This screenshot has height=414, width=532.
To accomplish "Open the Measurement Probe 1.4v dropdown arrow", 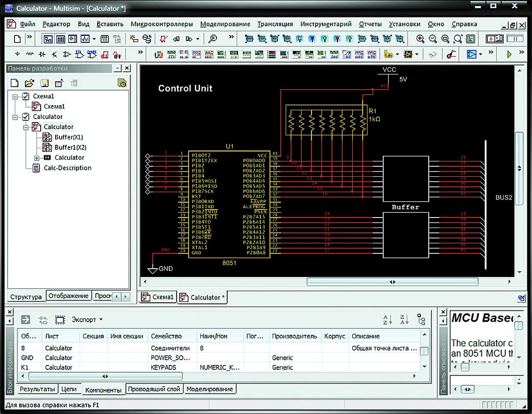I will [x=397, y=55].
